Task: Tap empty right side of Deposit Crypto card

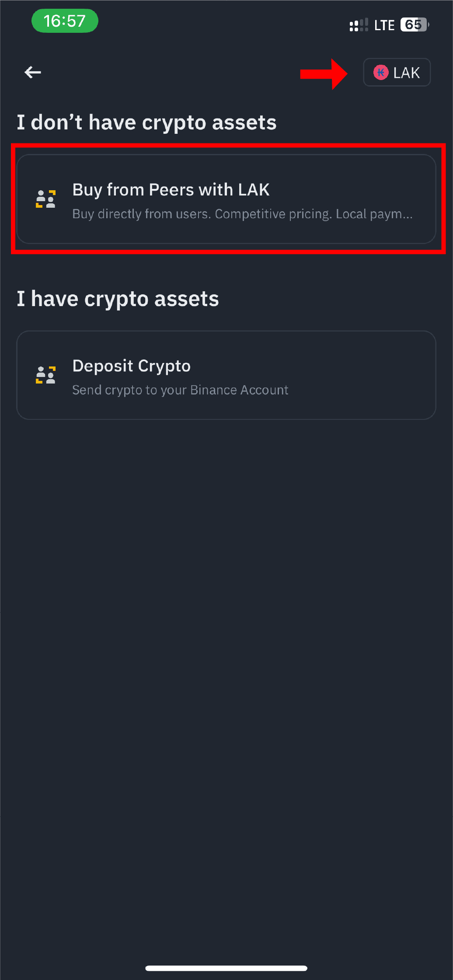Action: click(x=372, y=375)
